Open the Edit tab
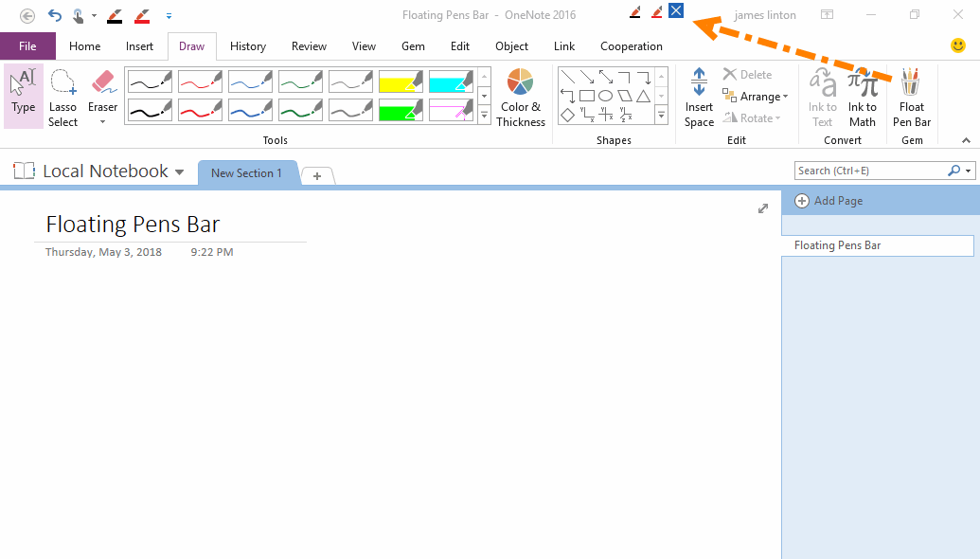This screenshot has height=559, width=980. click(x=460, y=46)
